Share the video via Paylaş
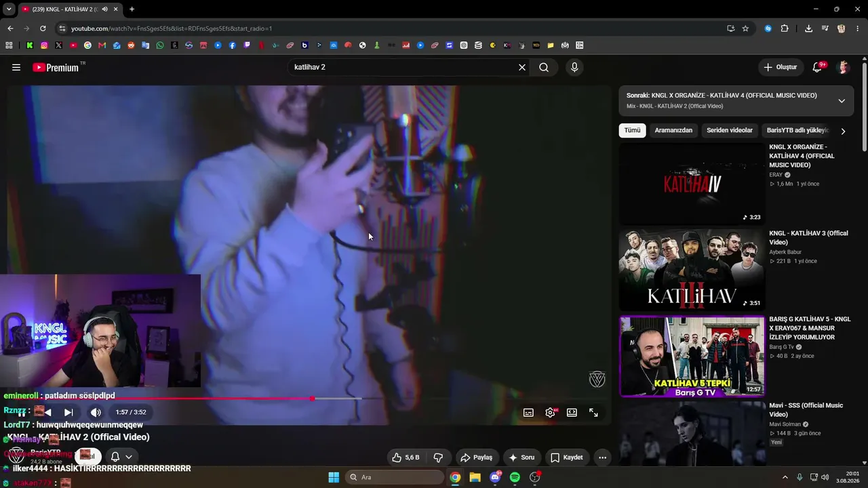Image resolution: width=868 pixels, height=488 pixels. pyautogui.click(x=476, y=457)
